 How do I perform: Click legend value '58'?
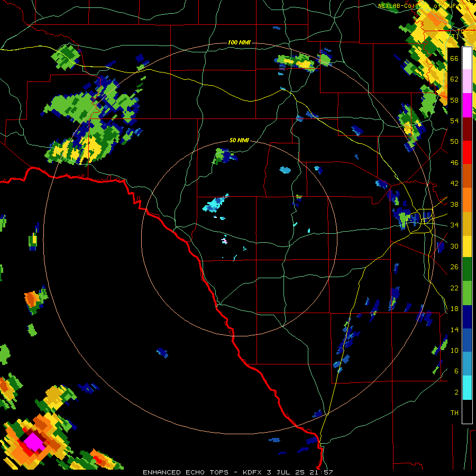click(454, 100)
